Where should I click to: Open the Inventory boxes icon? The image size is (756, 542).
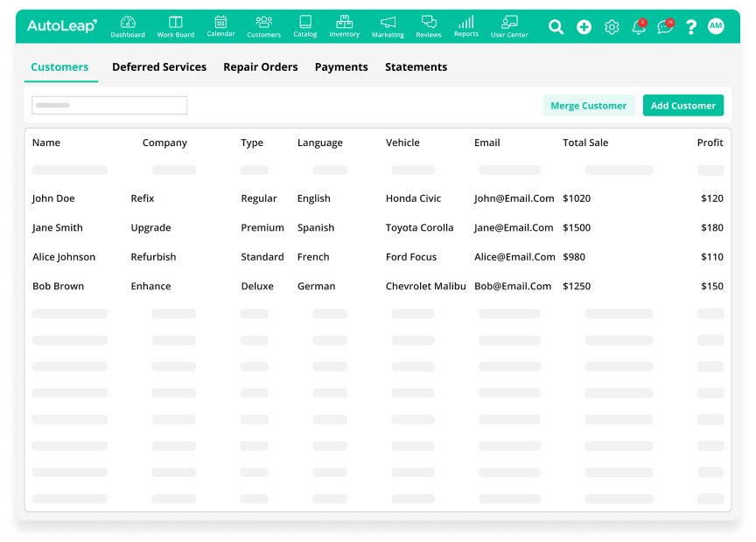click(x=344, y=22)
